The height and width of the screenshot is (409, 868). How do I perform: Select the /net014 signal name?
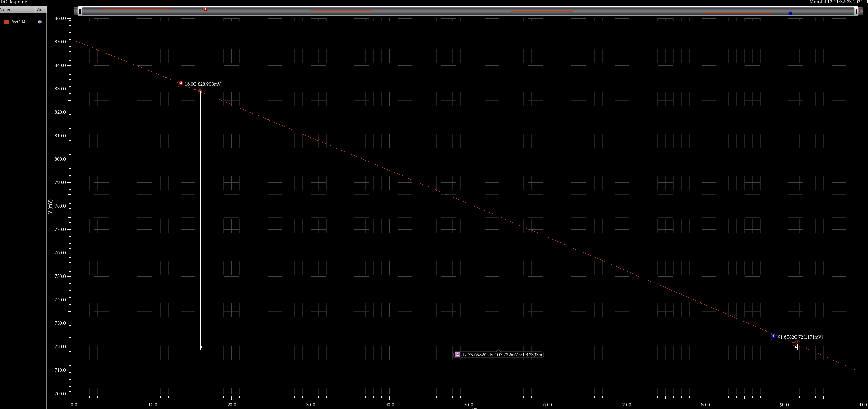18,22
